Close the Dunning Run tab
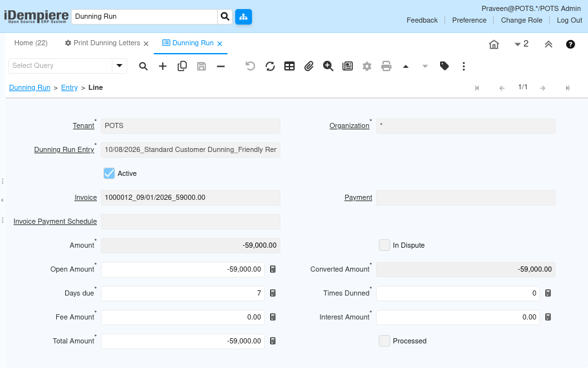 coord(220,44)
